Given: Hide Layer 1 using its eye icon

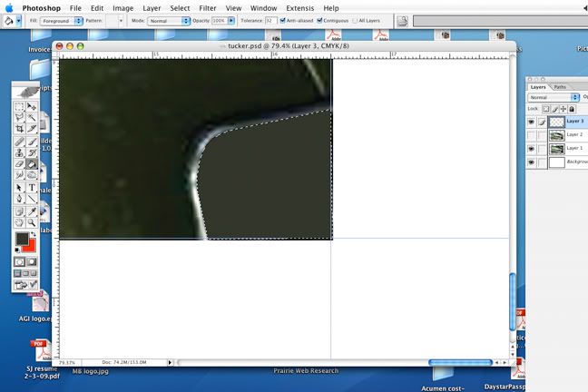Looking at the screenshot, I should [532, 149].
